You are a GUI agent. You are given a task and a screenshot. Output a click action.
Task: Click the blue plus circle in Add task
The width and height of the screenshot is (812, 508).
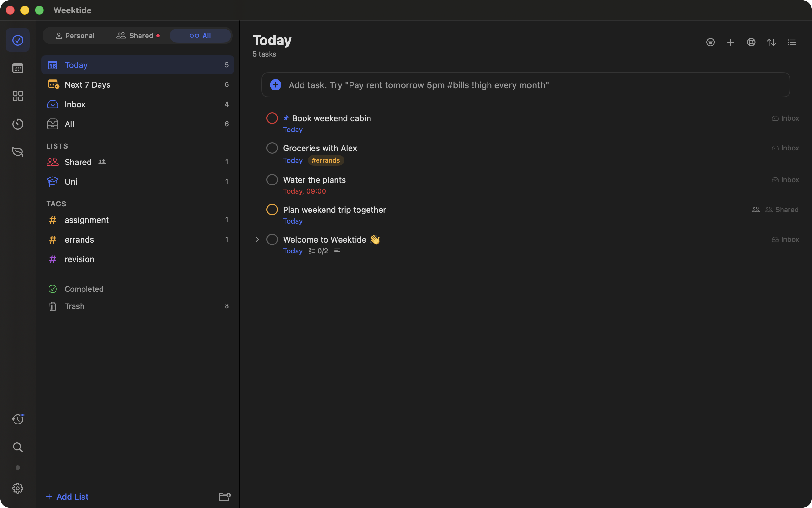[275, 85]
